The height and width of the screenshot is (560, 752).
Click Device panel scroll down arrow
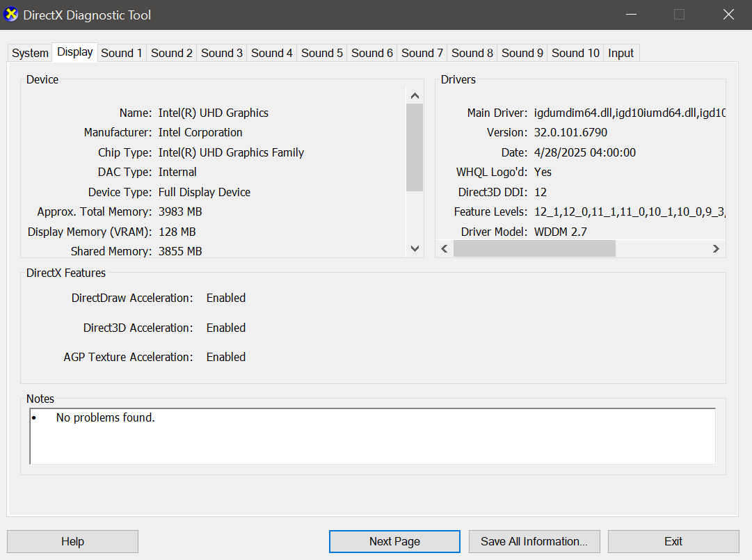[x=415, y=248]
